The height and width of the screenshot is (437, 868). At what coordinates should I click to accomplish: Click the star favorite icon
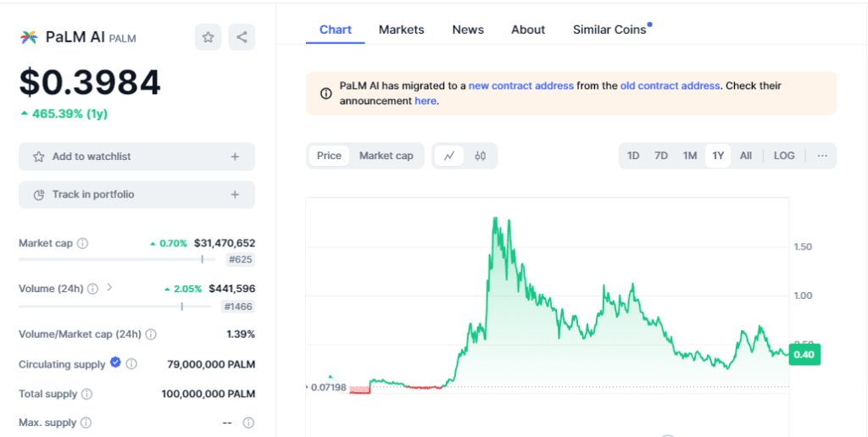point(209,37)
